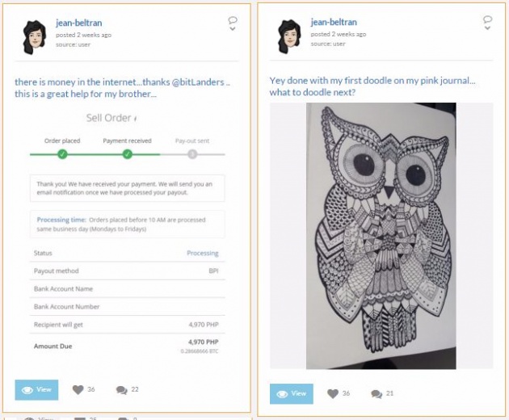Click speech bubble icon at top of left post
The width and height of the screenshot is (509, 420).
pos(233,20)
